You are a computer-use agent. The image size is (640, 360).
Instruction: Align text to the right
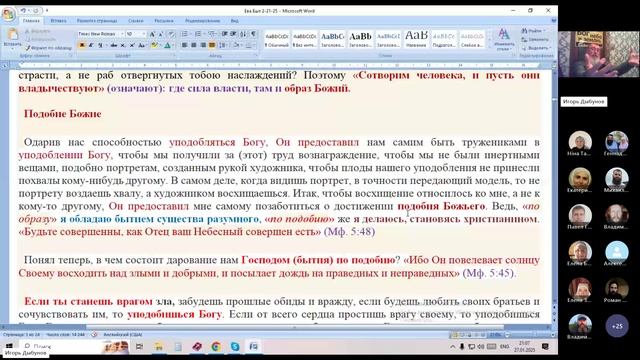click(202, 45)
